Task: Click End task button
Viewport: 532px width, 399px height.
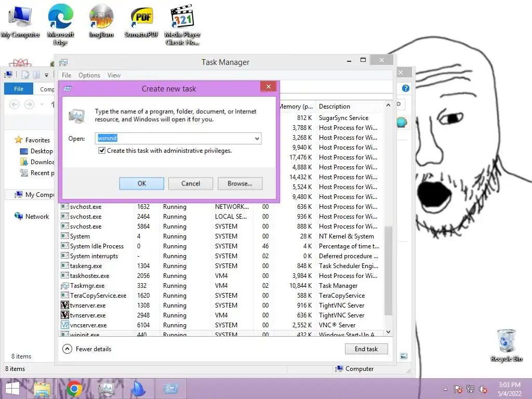Action: pos(366,349)
